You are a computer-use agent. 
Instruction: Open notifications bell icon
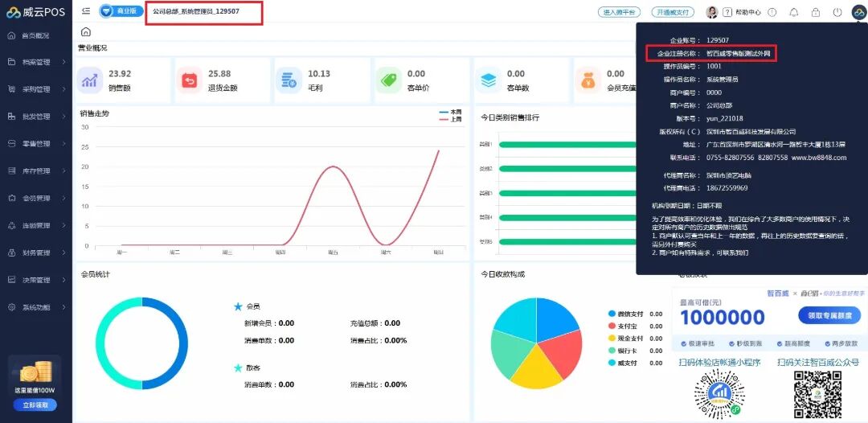794,12
